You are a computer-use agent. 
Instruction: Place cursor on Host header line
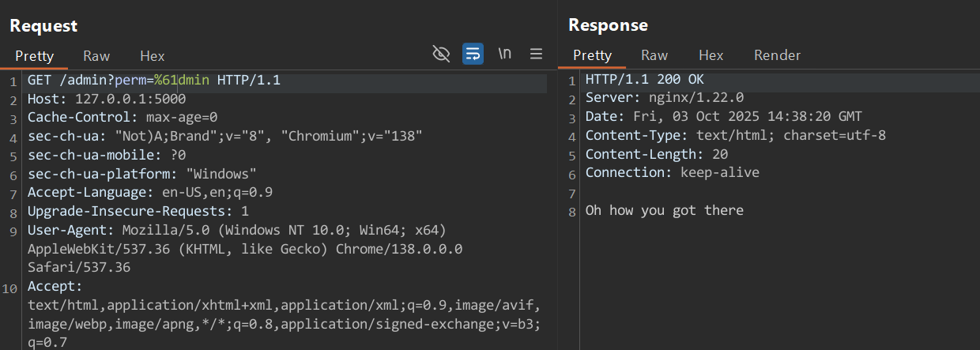[107, 100]
